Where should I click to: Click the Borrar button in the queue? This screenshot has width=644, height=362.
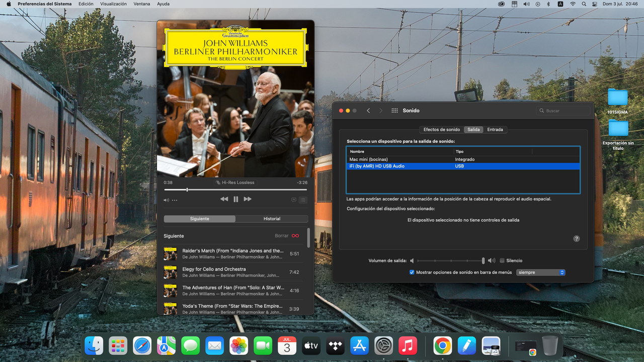(x=282, y=236)
